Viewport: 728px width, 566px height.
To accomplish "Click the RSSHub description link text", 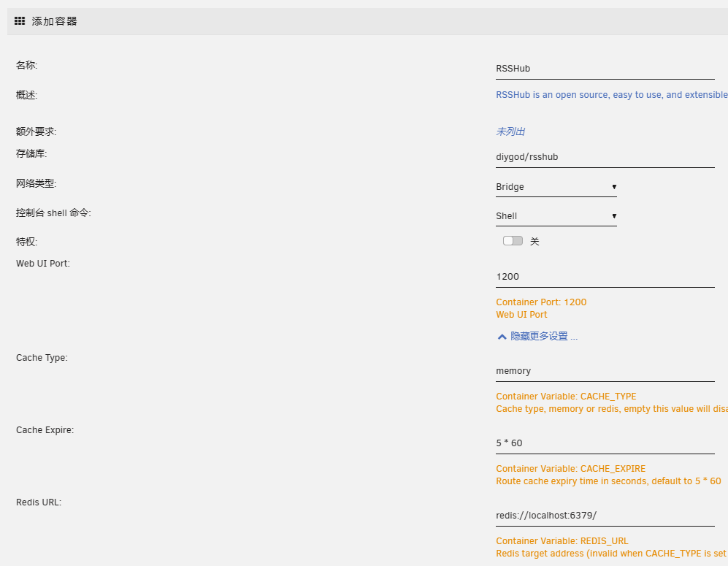I will (611, 95).
